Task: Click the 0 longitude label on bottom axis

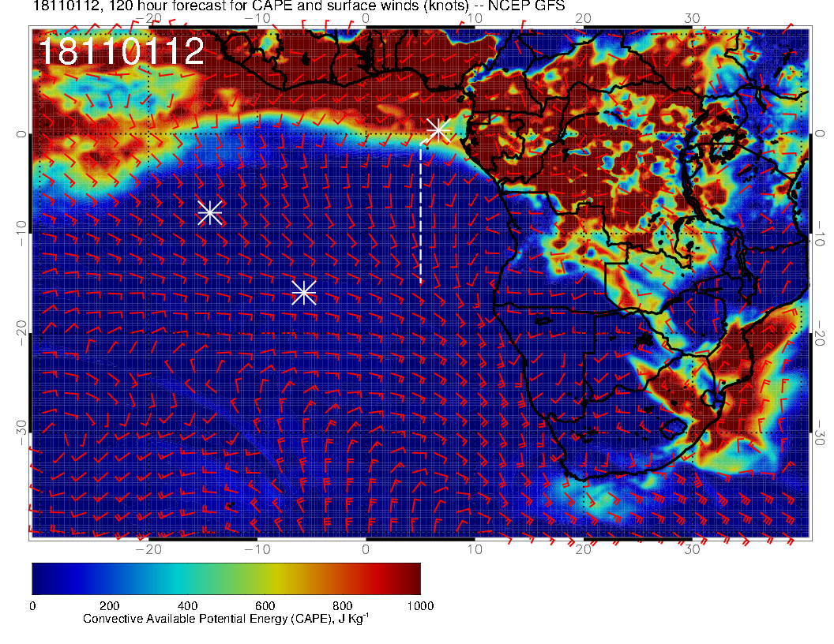Action: coord(366,549)
